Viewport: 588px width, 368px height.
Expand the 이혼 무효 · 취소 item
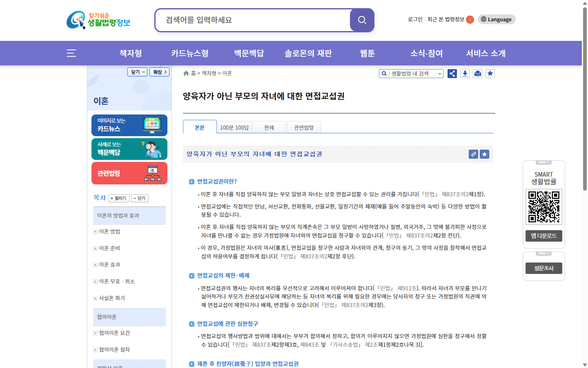point(95,282)
